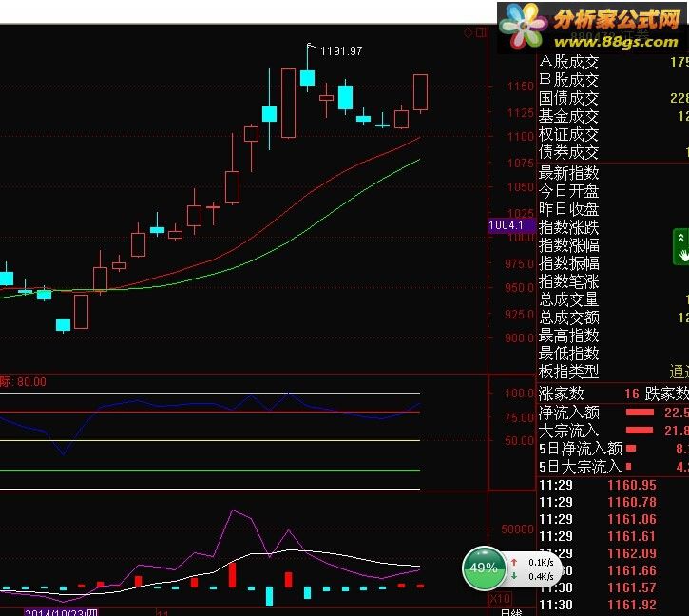The height and width of the screenshot is (616, 689).
Task: Select the 国债成交 row
Action: pyautogui.click(x=613, y=98)
